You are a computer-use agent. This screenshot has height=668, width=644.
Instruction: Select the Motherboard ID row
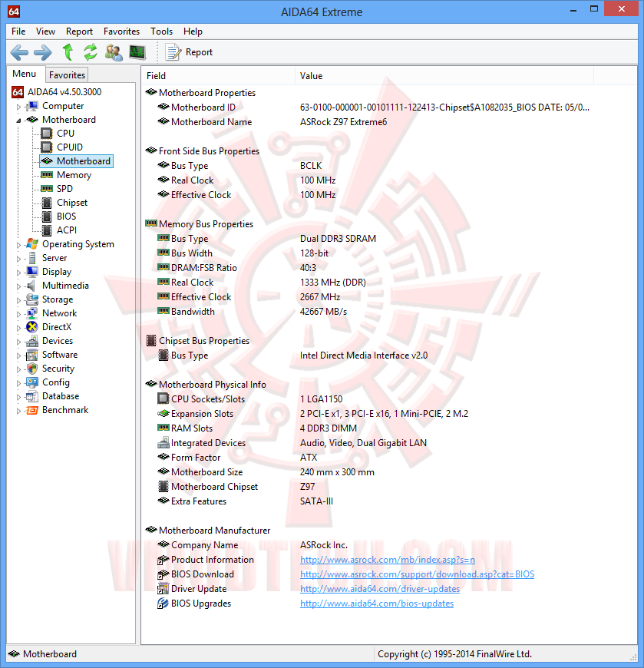[388, 107]
